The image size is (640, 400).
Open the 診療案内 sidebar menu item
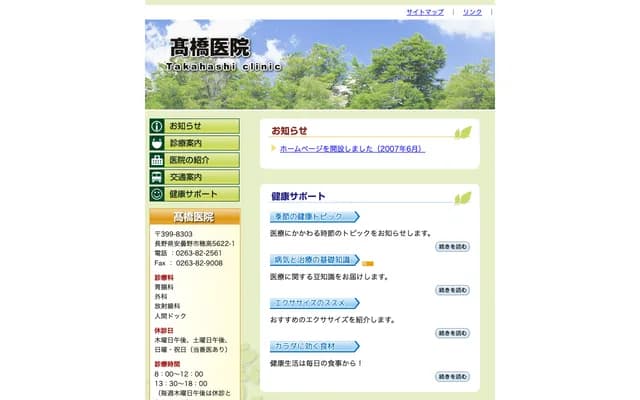195,143
